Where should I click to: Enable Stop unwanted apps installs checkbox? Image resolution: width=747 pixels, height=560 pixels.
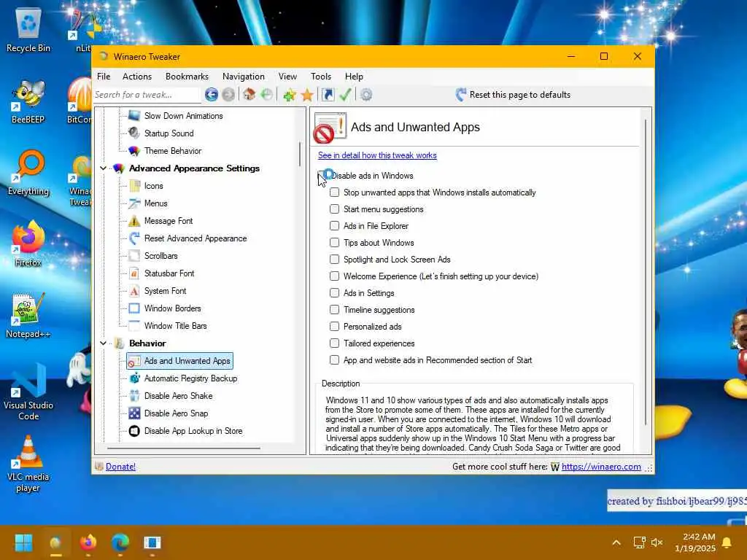coord(334,192)
